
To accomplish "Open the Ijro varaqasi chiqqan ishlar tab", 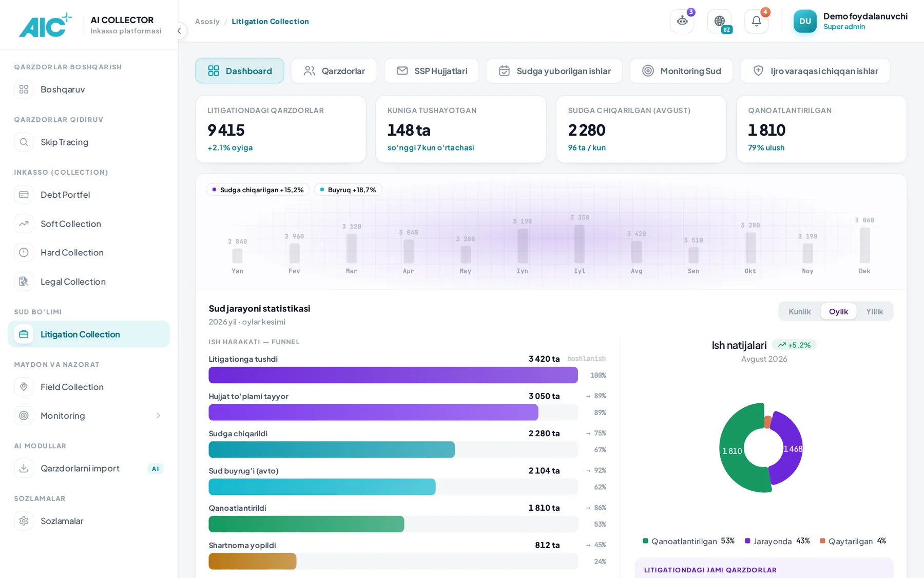I will 815,71.
